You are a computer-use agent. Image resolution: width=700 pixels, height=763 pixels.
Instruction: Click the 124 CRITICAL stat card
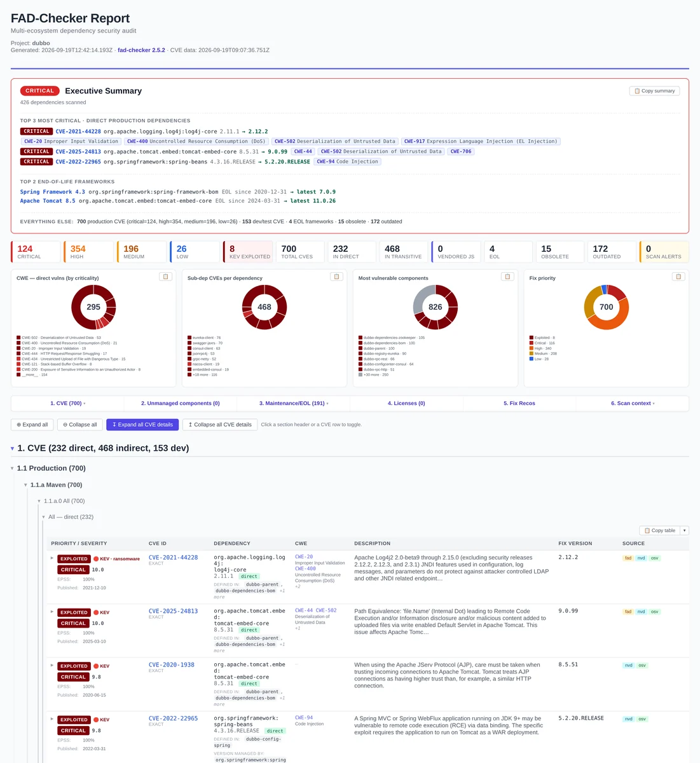[36, 252]
